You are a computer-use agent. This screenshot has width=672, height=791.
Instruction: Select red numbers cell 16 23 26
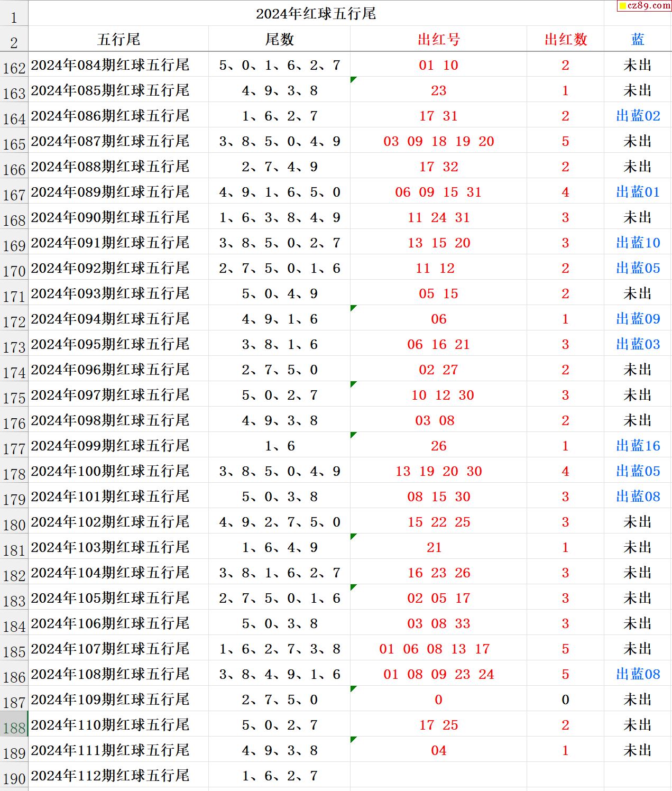[438, 572]
